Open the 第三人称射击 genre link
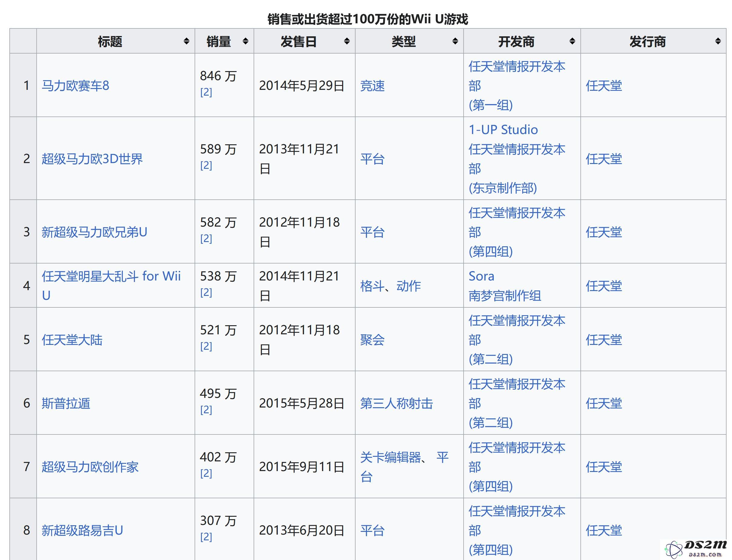 [x=397, y=403]
